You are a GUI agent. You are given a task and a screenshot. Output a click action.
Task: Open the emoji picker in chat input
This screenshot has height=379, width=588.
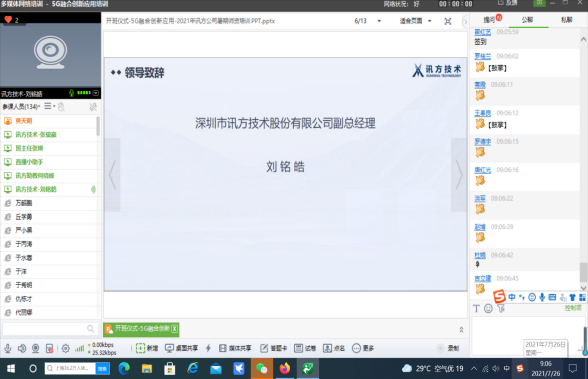(x=488, y=308)
